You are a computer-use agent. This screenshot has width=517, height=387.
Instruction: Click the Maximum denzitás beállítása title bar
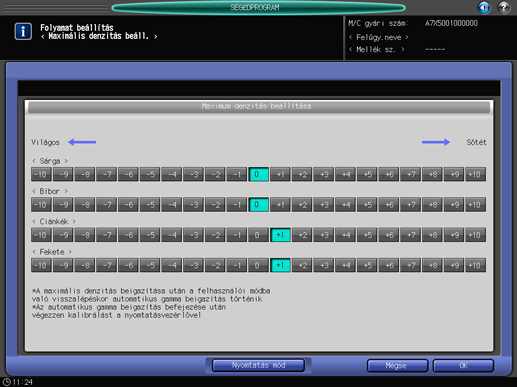[259, 107]
